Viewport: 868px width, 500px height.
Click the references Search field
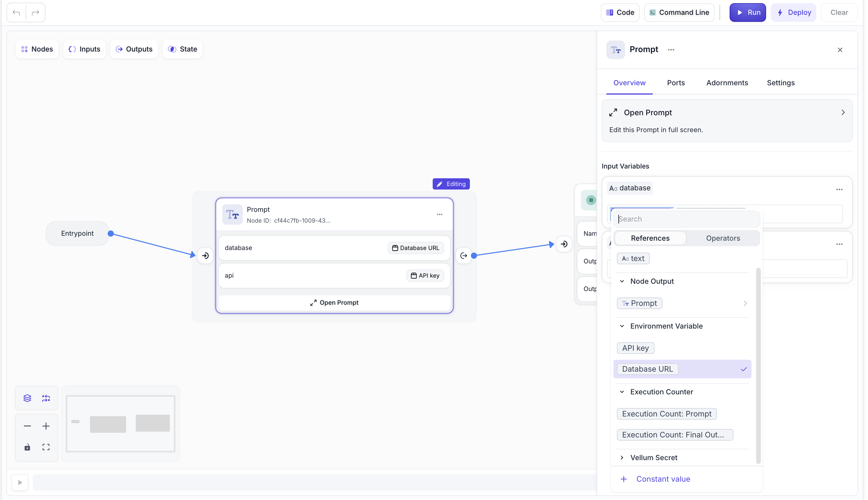(x=687, y=219)
